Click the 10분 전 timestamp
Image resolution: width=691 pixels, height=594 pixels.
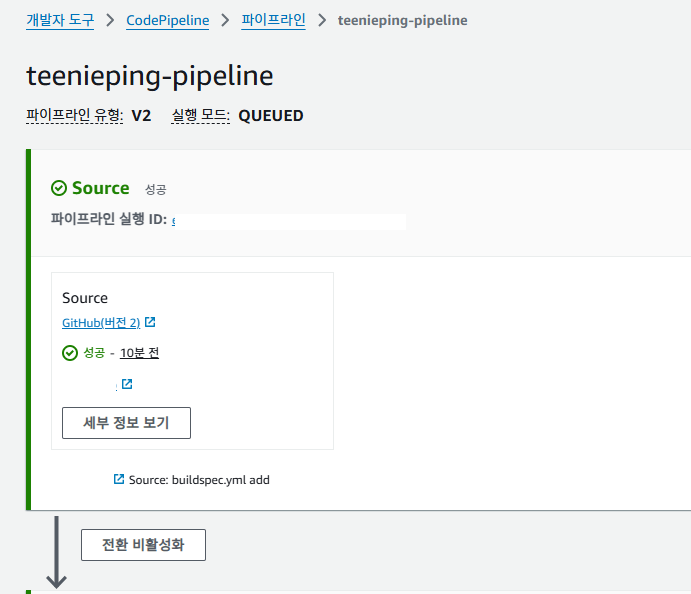[x=139, y=353]
